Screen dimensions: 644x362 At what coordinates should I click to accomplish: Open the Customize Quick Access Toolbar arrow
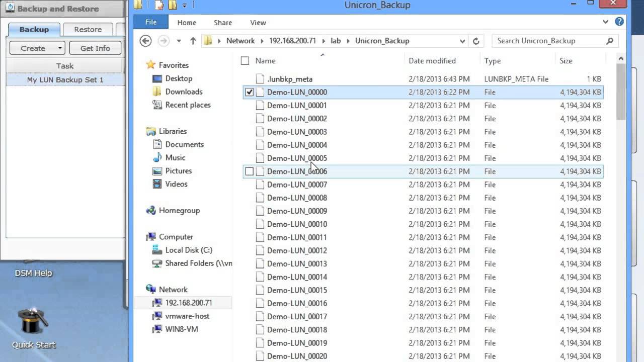click(x=185, y=6)
